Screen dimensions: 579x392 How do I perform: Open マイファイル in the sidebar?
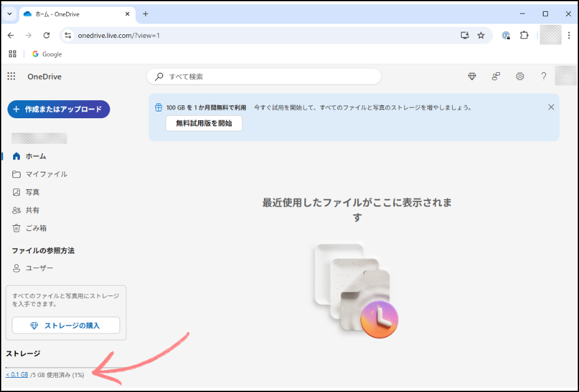pos(40,174)
